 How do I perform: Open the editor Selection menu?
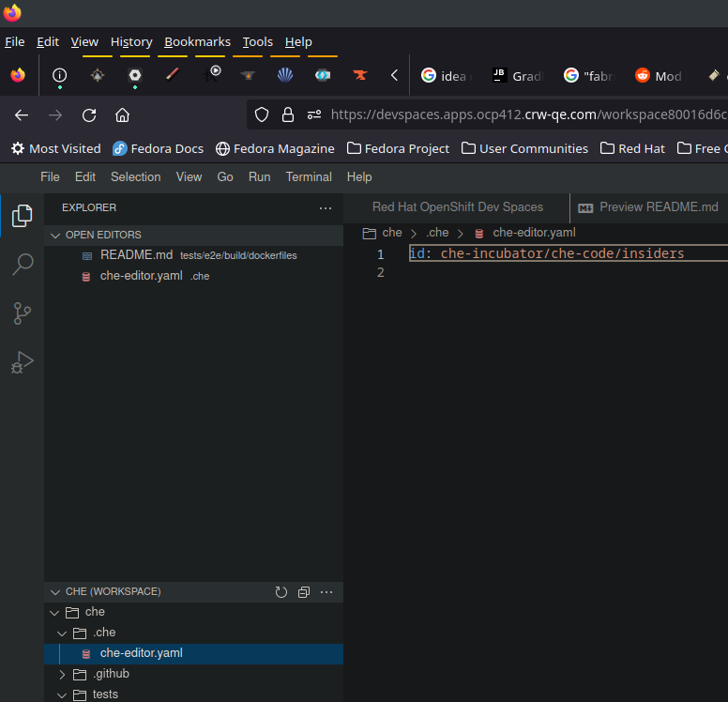click(136, 177)
